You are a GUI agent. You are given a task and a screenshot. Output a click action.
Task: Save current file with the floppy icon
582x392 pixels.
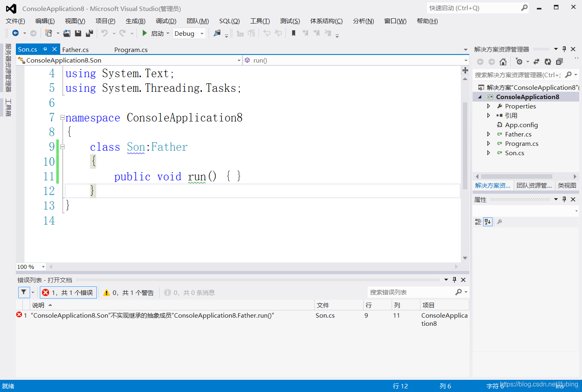tap(78, 33)
